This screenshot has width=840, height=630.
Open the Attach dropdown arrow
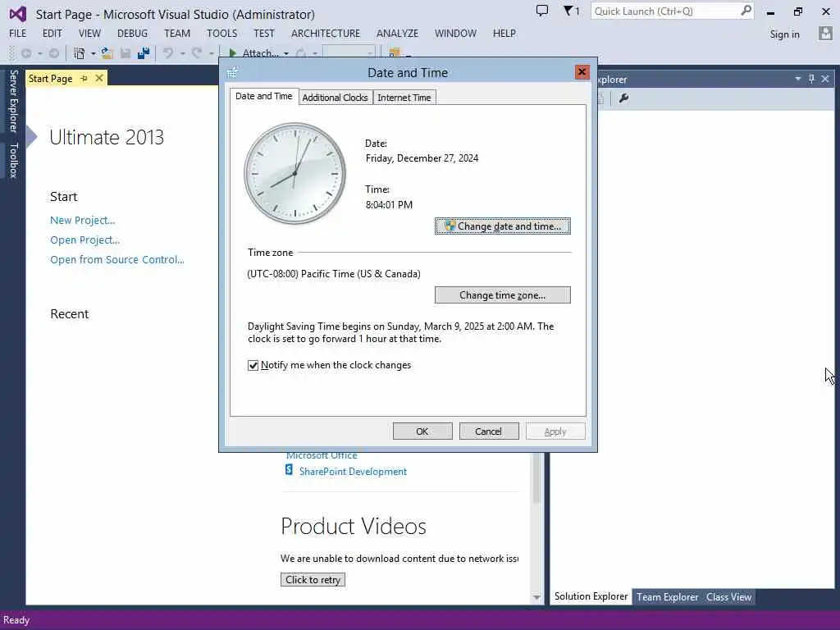point(286,53)
